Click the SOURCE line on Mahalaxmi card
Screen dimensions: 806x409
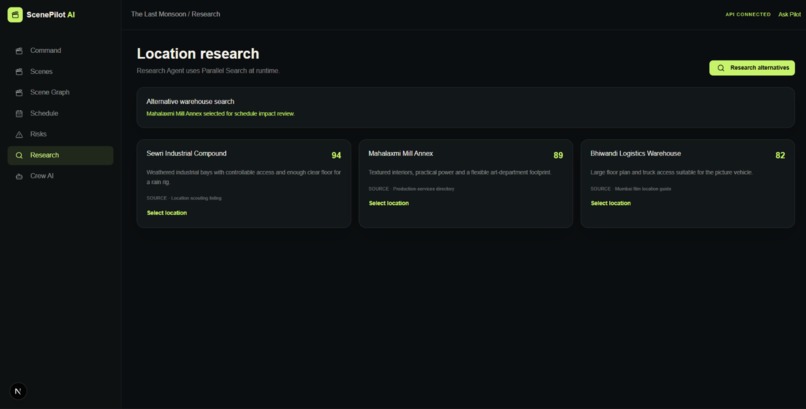click(411, 189)
